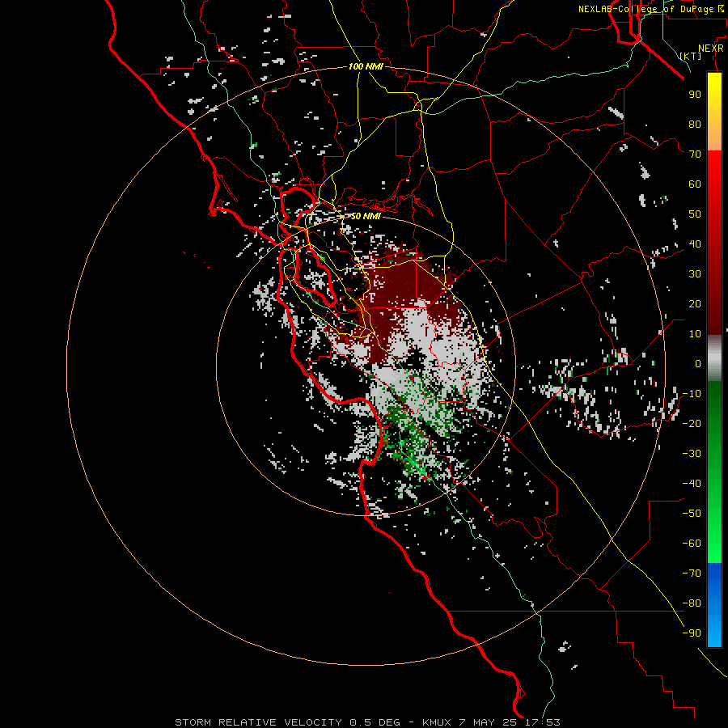Click the 60 value on velocity scale

point(695,184)
